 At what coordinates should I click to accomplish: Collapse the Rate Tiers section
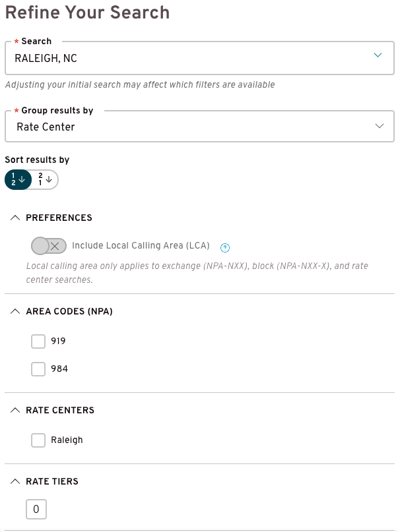tap(15, 481)
